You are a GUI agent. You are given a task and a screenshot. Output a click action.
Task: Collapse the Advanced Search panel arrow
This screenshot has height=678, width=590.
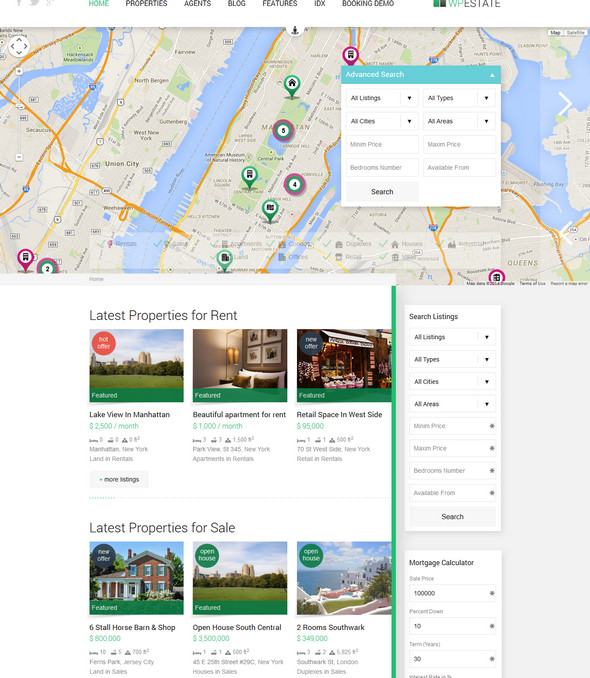[x=492, y=75]
